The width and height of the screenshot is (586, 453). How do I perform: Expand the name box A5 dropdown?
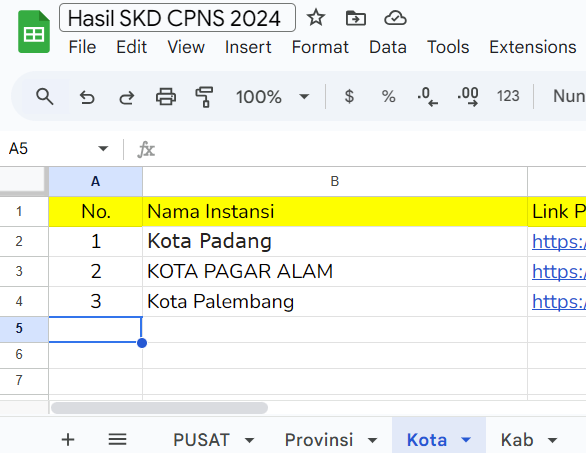(103, 149)
